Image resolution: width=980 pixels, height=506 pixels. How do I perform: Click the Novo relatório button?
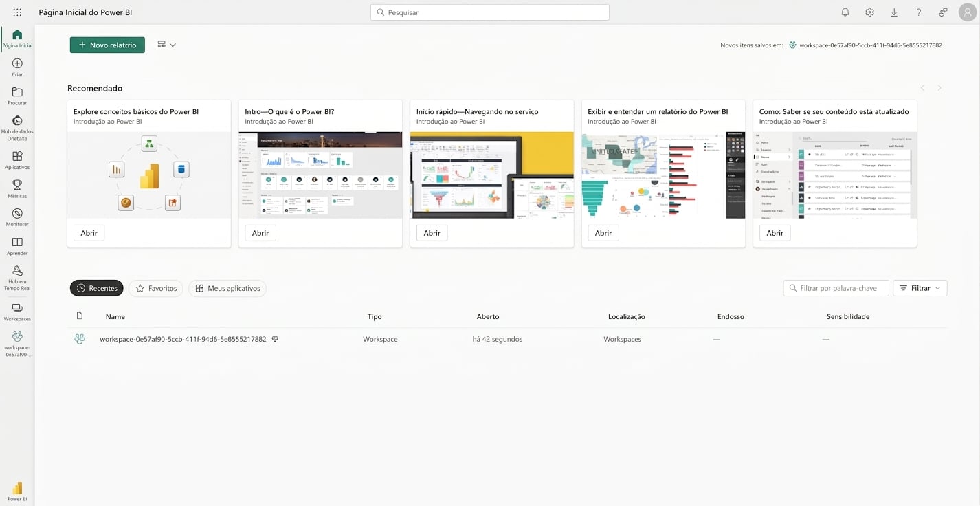click(x=107, y=45)
